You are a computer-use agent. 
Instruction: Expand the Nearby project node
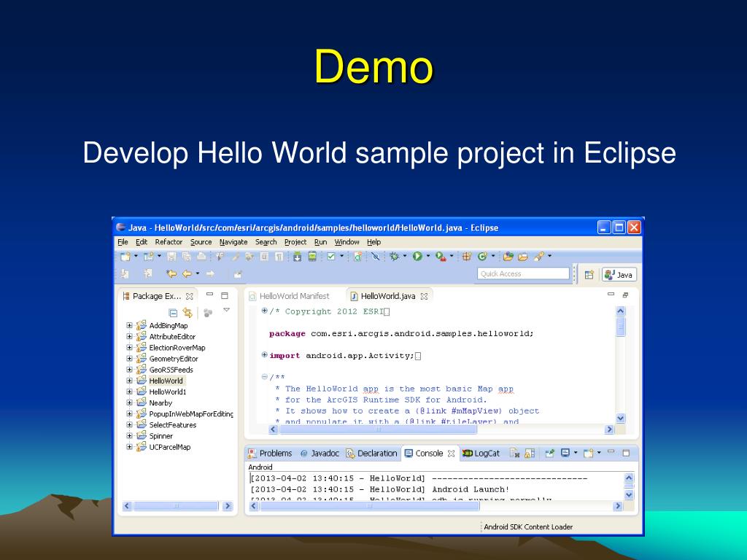click(129, 402)
